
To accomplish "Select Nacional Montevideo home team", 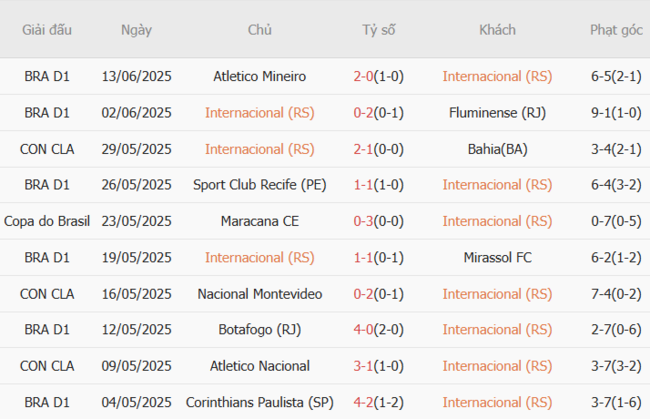I will [260, 294].
